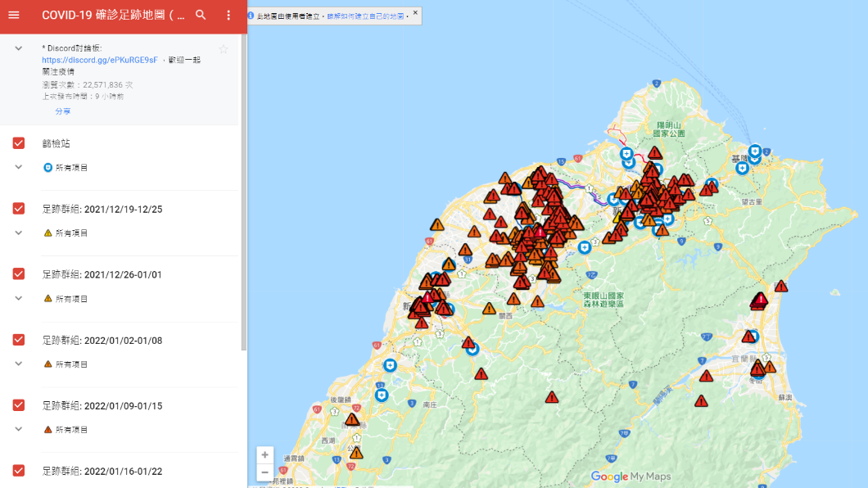
Task: Uncheck the 2022/01/02-01/08 layer checkbox
Action: point(19,340)
